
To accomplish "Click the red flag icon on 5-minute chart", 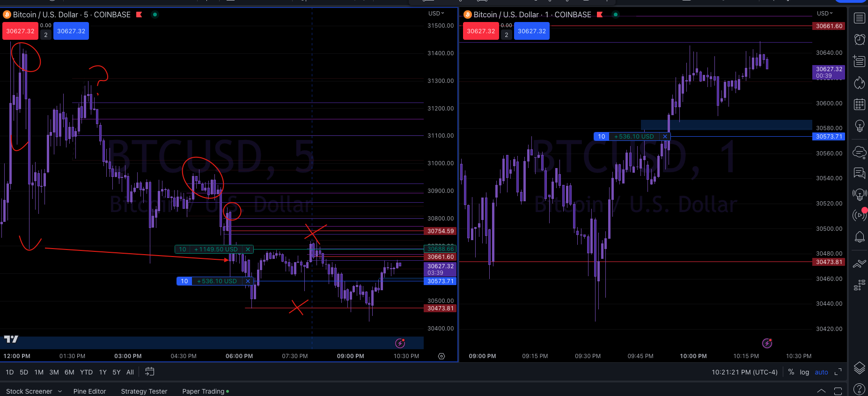I will [x=139, y=15].
